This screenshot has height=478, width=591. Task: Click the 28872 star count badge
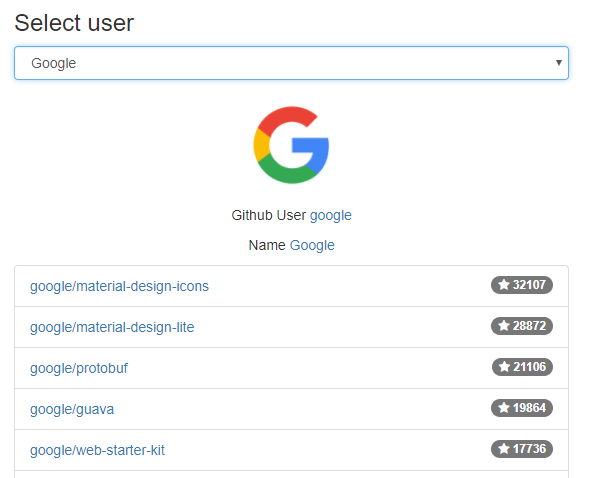522,326
